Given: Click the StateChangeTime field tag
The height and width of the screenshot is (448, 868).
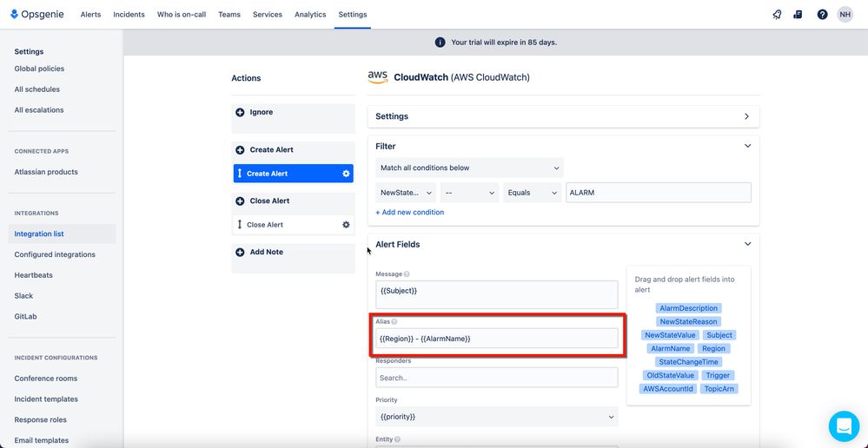Looking at the screenshot, I should point(688,362).
